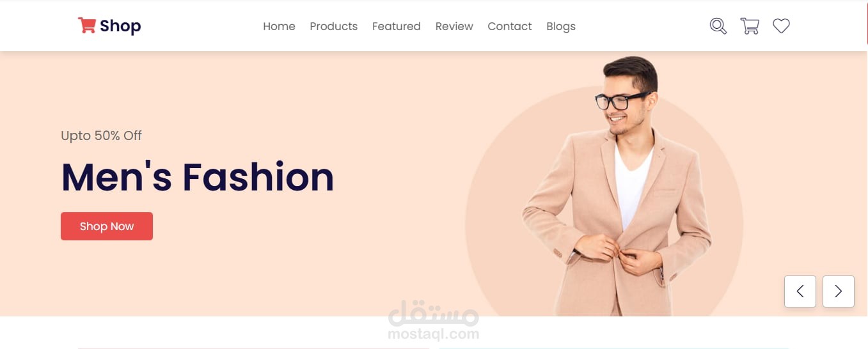The height and width of the screenshot is (349, 868).
Task: Click the heart wishlist icon
Action: click(781, 26)
